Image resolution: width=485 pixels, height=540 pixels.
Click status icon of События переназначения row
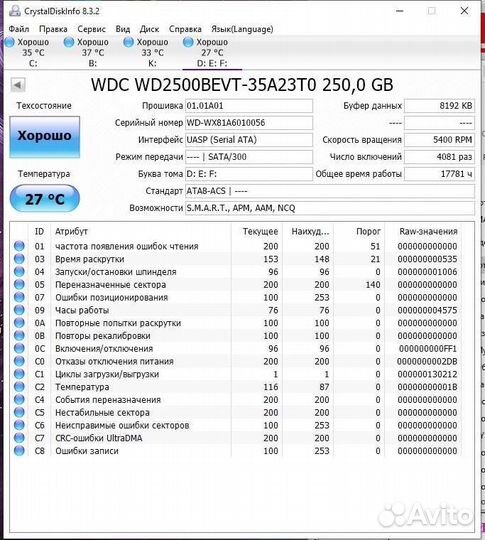pos(19,399)
